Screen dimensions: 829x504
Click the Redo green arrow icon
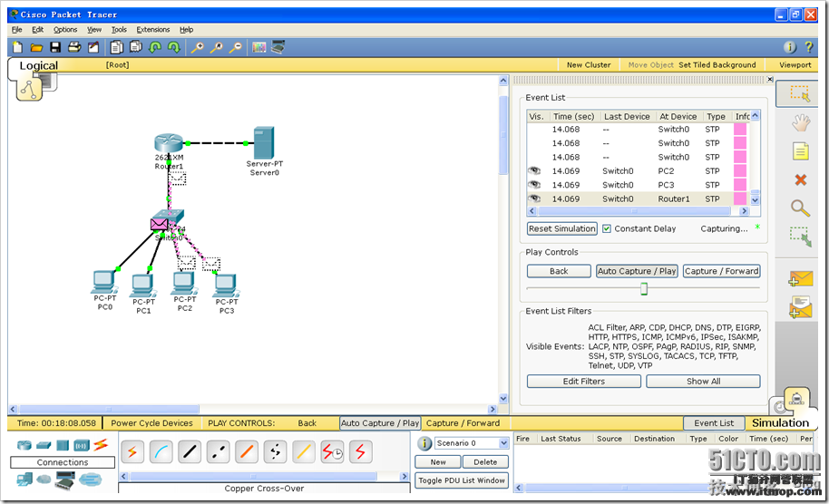pos(174,47)
